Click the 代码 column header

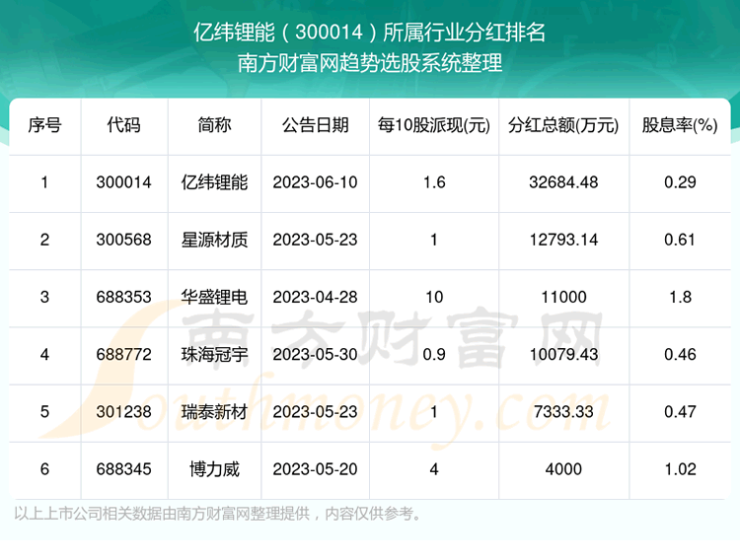tap(124, 125)
